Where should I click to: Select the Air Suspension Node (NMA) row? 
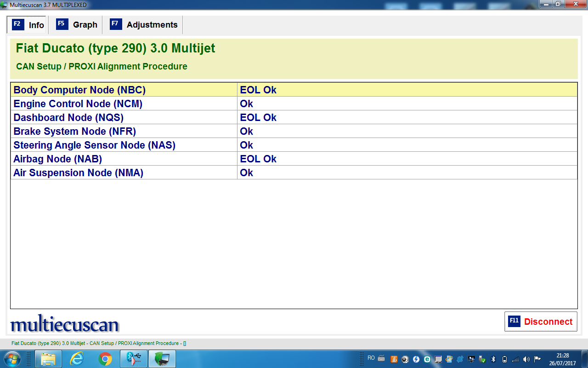(x=124, y=172)
